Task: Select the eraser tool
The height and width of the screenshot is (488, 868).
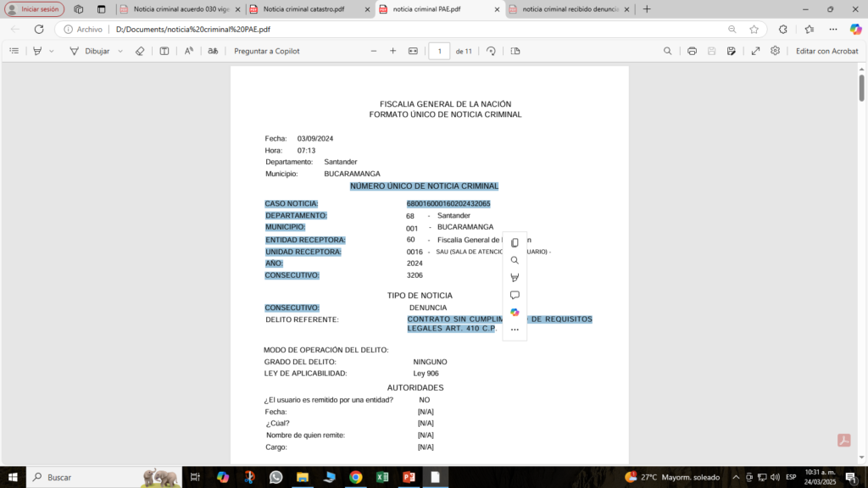Action: (140, 51)
